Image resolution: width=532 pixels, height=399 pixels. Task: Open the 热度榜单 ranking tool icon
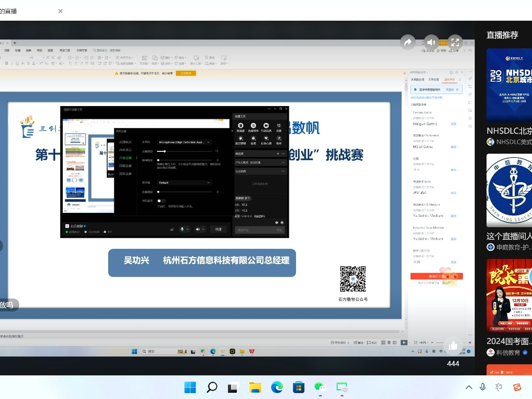point(253,127)
